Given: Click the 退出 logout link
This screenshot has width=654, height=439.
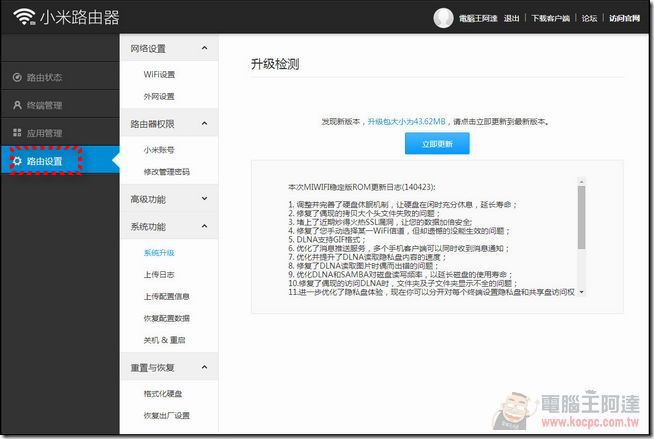Looking at the screenshot, I should [x=511, y=18].
